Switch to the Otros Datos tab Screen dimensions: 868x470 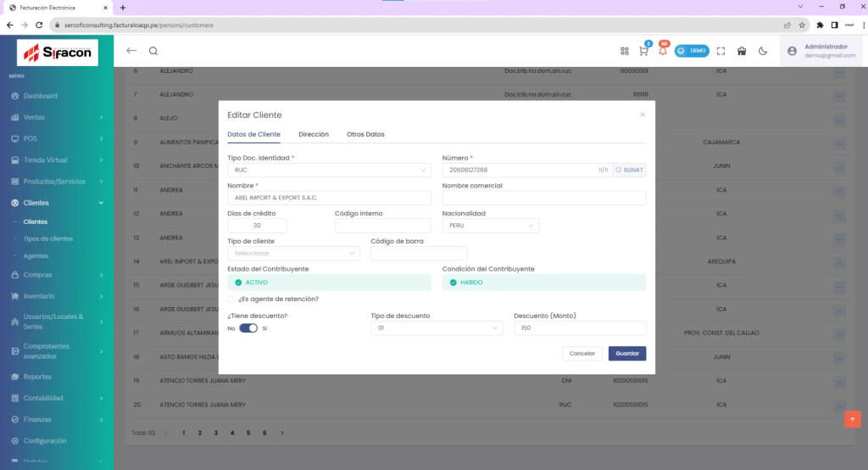365,135
